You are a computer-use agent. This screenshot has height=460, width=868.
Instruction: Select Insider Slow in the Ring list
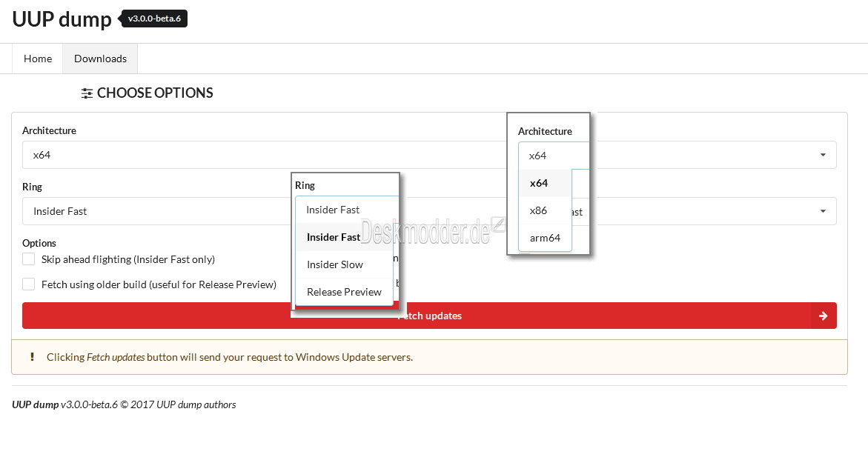344,264
